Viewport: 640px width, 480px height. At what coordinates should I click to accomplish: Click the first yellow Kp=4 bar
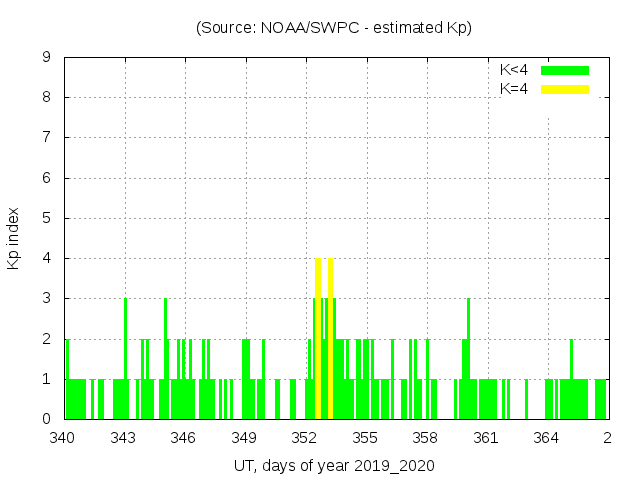[318, 340]
